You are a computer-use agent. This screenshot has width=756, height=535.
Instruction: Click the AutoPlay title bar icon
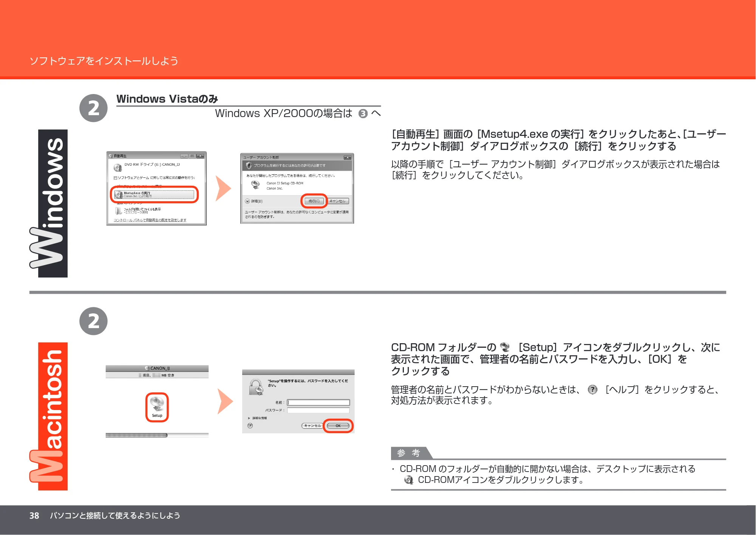[111, 156]
